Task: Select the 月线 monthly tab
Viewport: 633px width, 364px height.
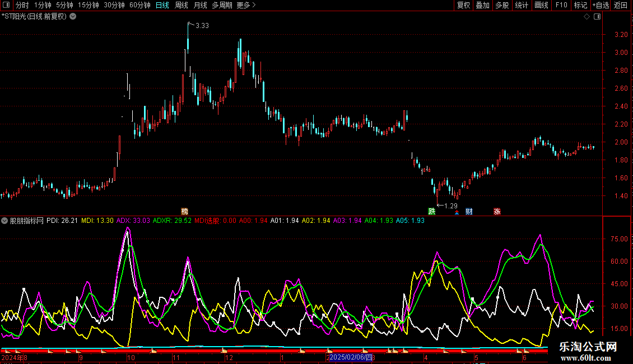Action: (x=200, y=5)
